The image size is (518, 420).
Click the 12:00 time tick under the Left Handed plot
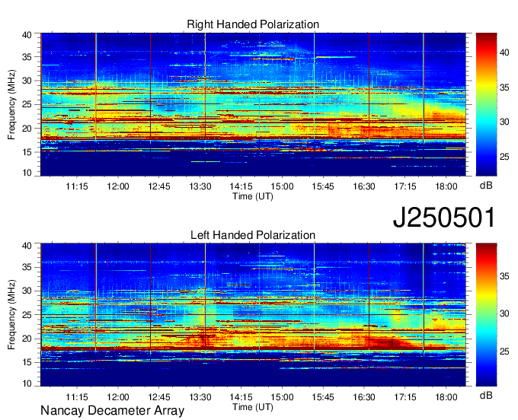(x=118, y=396)
